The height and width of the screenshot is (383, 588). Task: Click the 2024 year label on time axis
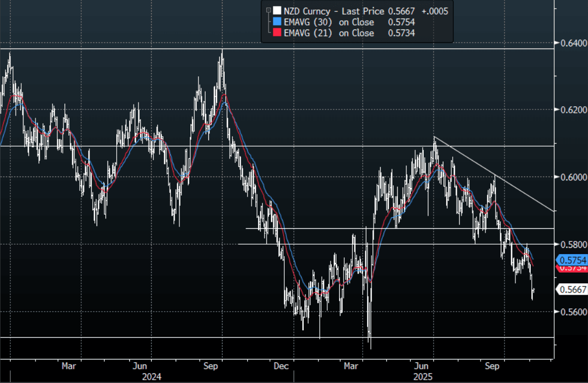point(151,376)
